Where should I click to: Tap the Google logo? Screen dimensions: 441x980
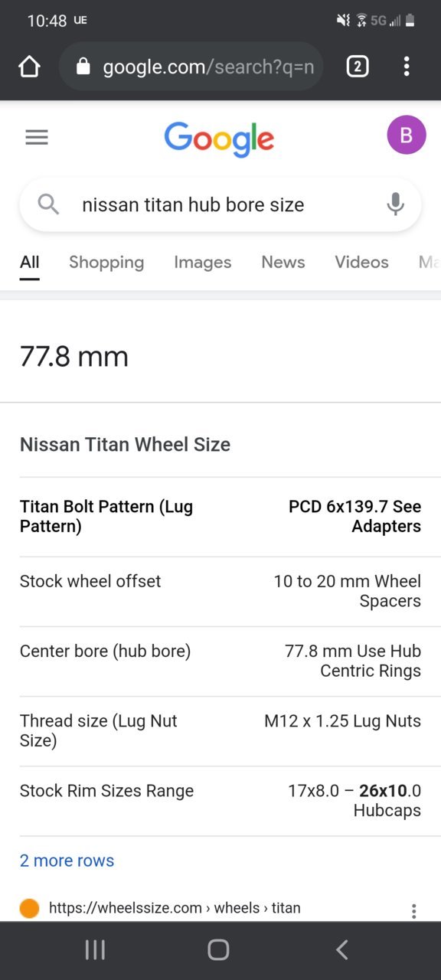(219, 139)
